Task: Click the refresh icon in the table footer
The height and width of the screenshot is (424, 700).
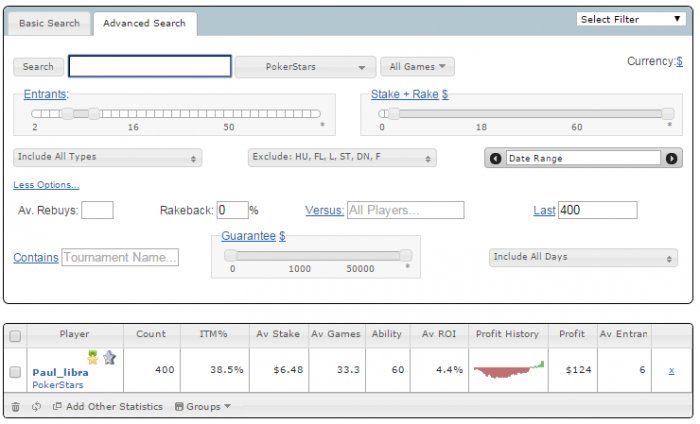Action: 36,407
